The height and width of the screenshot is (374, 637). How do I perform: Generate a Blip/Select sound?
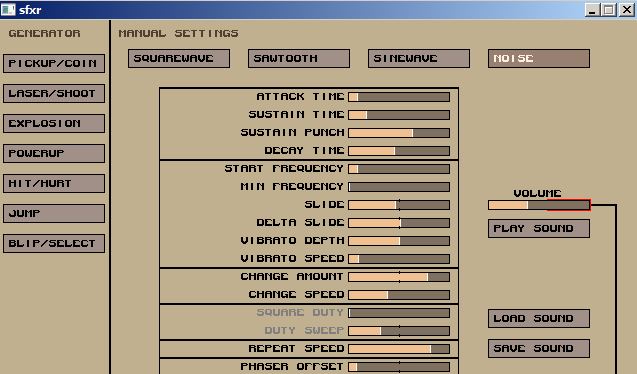coord(54,244)
